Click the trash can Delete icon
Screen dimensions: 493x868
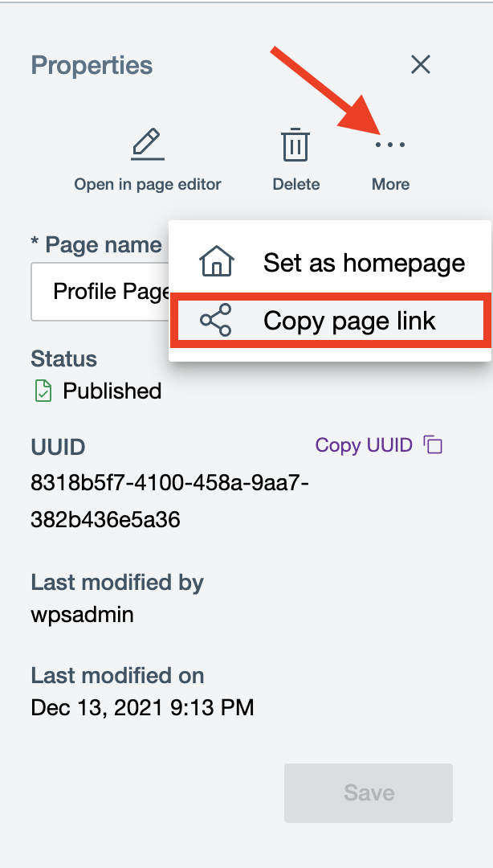pos(295,144)
